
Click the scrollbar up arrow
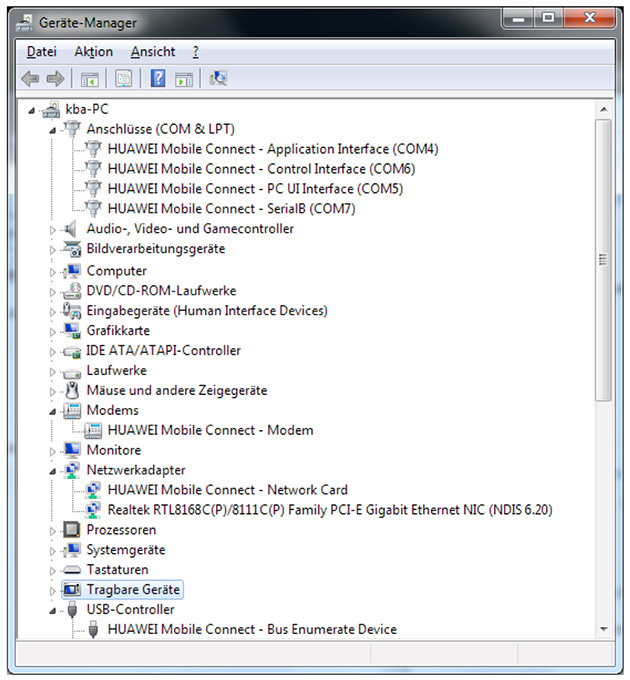604,109
